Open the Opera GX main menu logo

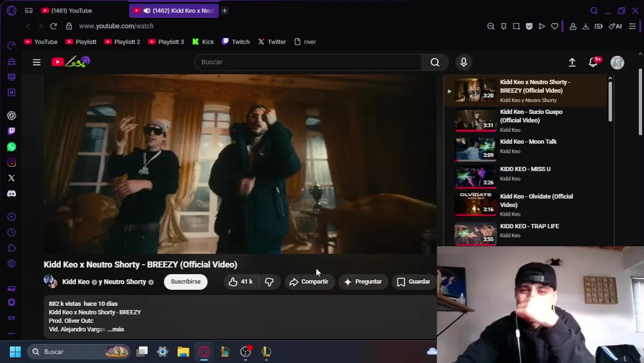point(12,11)
